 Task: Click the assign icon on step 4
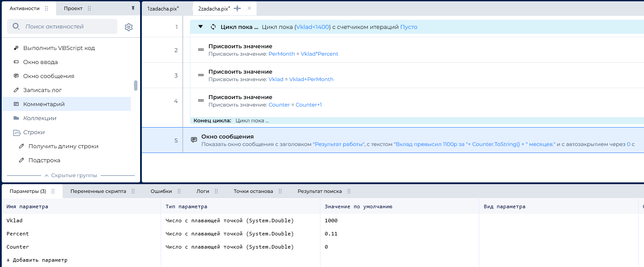coord(201,101)
